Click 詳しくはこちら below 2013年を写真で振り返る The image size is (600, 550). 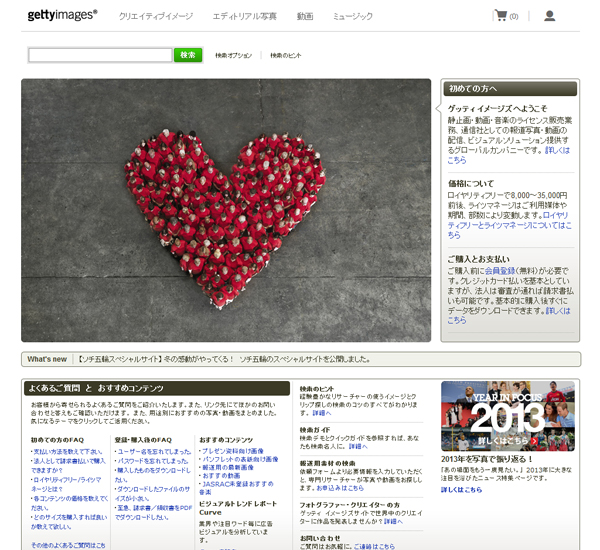pos(461,490)
